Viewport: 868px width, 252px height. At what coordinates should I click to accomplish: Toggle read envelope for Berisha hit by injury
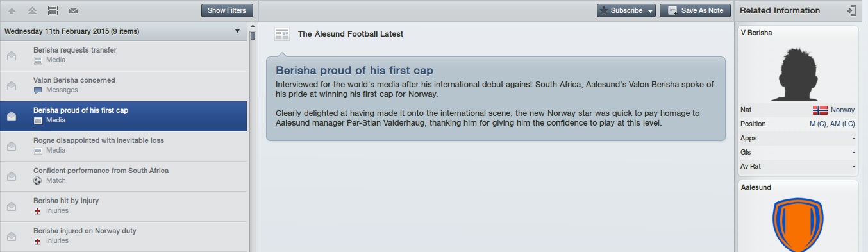point(12,206)
